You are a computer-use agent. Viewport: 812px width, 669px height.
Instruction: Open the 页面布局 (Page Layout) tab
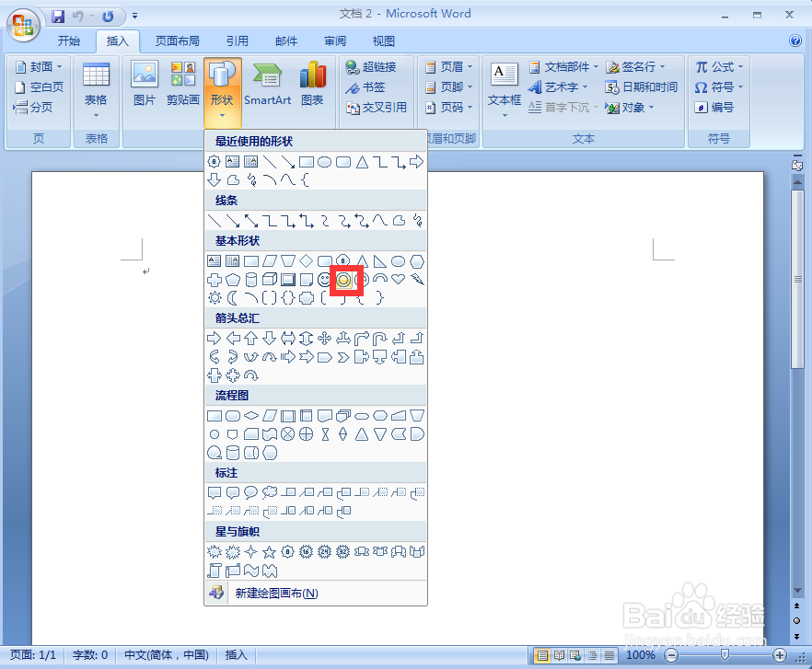click(x=177, y=40)
